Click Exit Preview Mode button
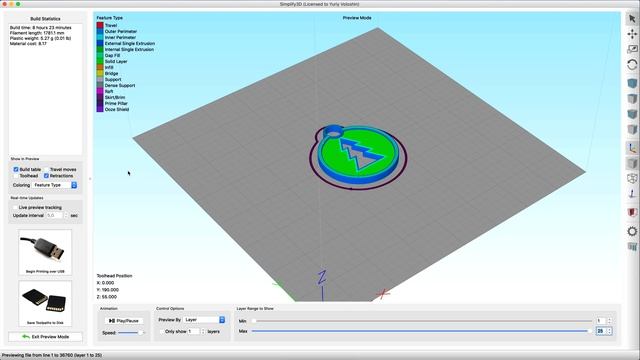 pos(45,337)
